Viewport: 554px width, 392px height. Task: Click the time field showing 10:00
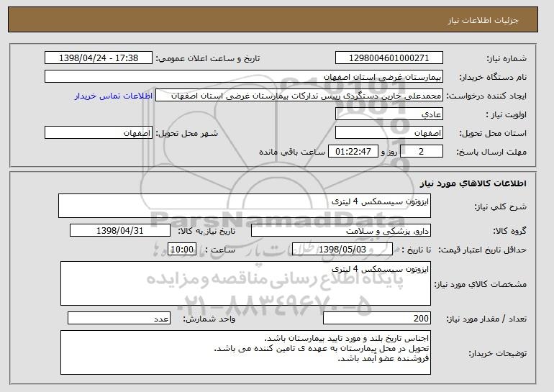[x=182, y=250]
